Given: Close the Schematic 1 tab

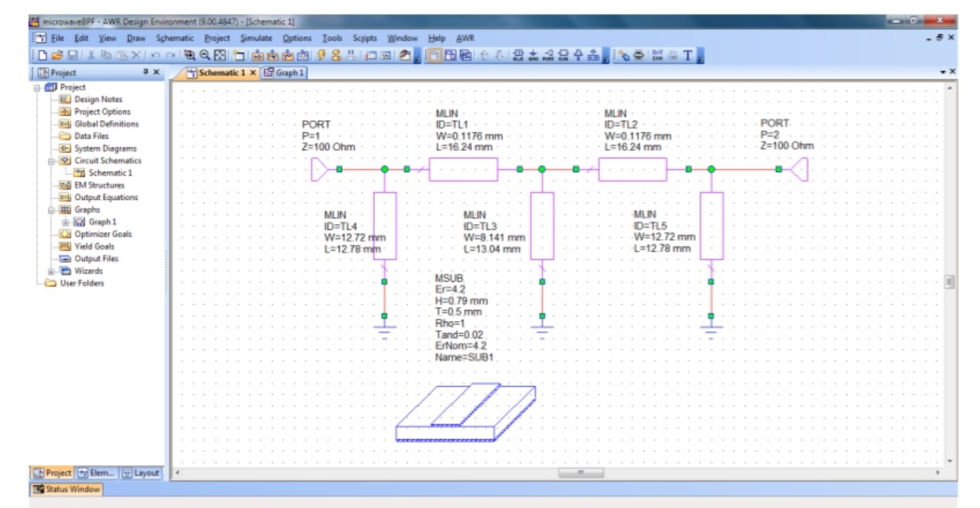Looking at the screenshot, I should click(x=253, y=72).
